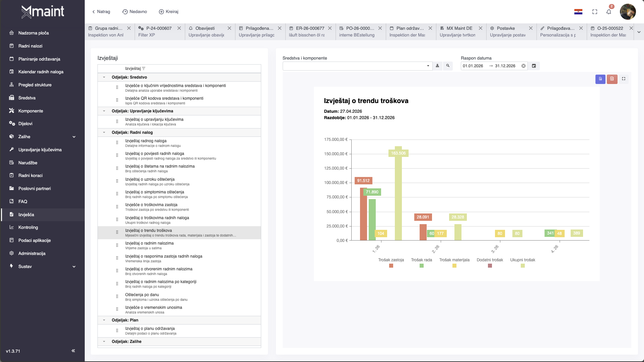Expand the Zalihe sidebar submenu

(x=74, y=137)
